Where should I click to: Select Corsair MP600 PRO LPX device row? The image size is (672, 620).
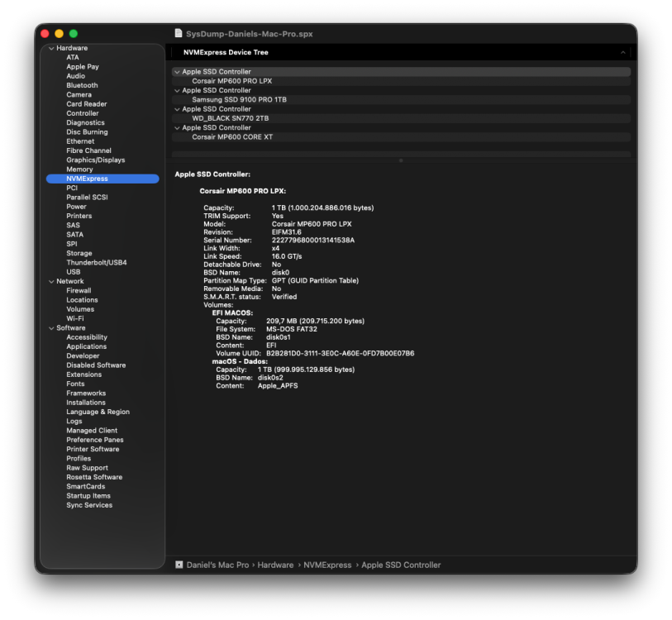(x=401, y=81)
